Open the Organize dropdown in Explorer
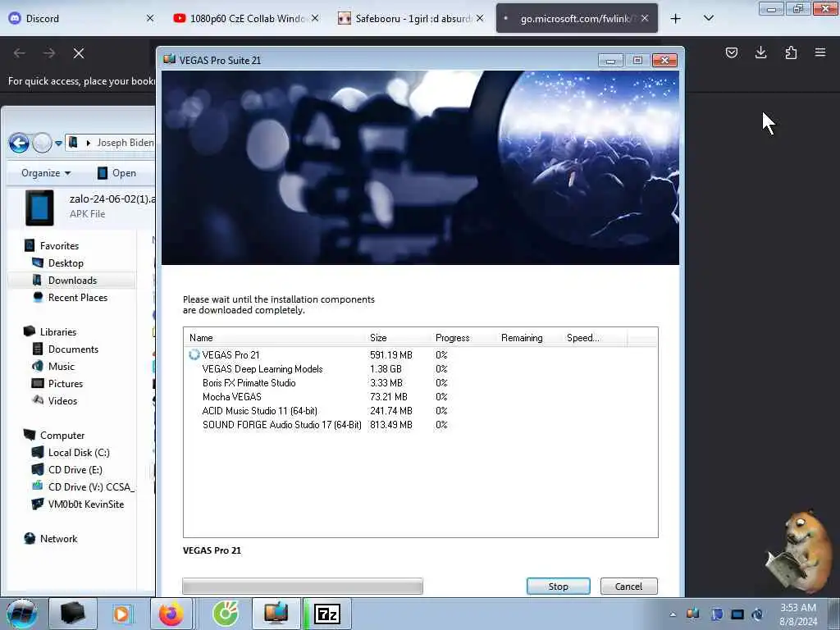Image resolution: width=840 pixels, height=630 pixels. (x=46, y=173)
